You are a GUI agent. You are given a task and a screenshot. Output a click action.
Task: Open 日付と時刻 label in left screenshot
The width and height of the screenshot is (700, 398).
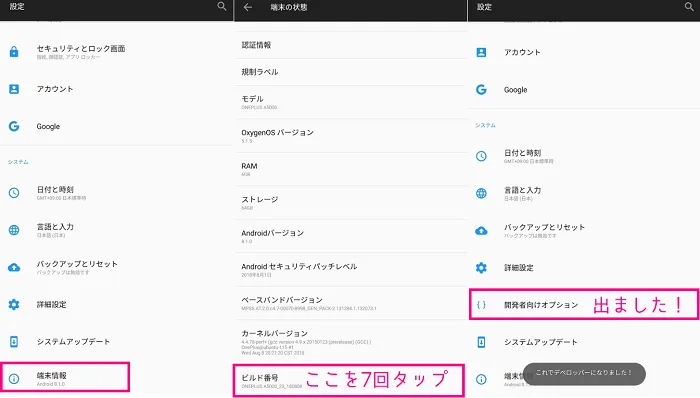[x=55, y=189]
